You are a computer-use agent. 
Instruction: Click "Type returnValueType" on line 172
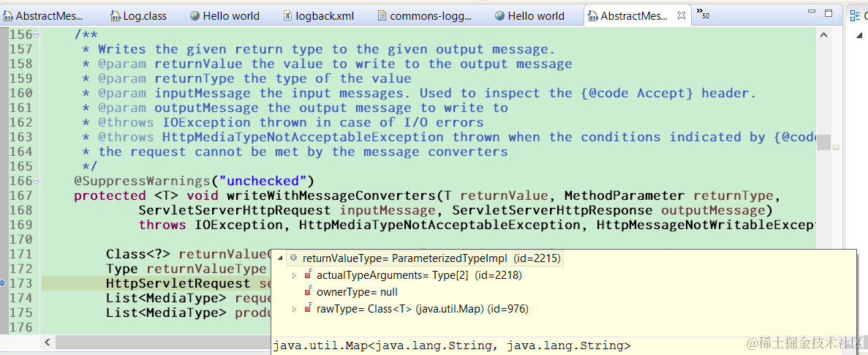[186, 269]
